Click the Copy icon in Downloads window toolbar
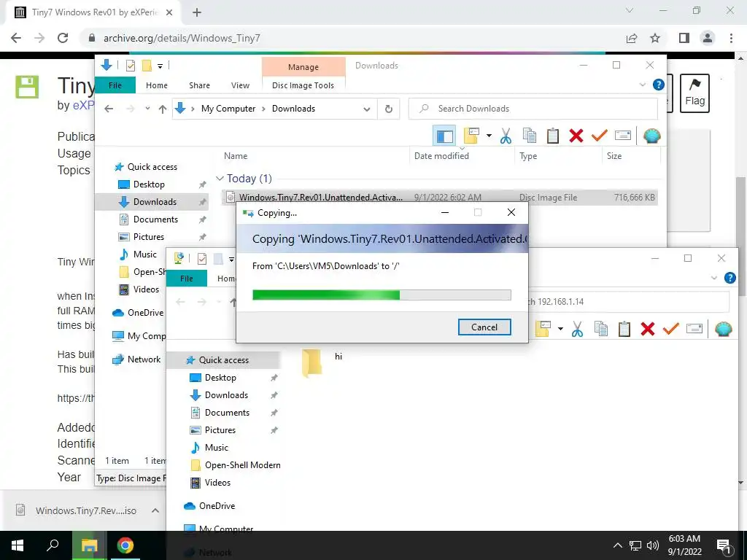Screen dimensions: 747x560 (x=530, y=136)
